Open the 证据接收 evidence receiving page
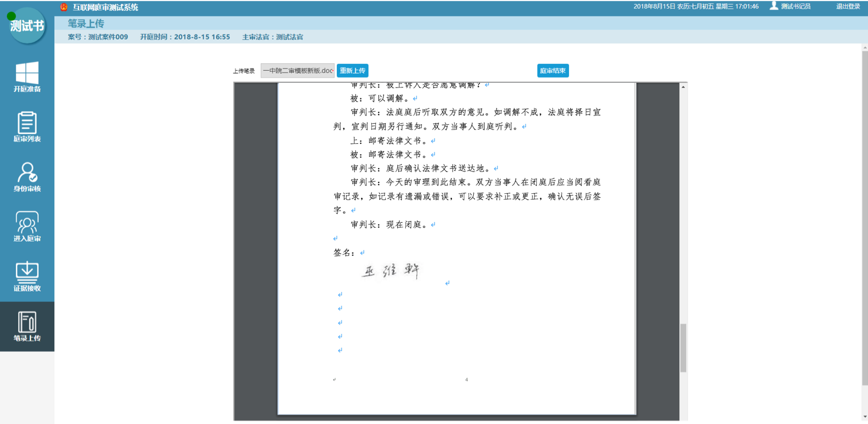 point(27,276)
